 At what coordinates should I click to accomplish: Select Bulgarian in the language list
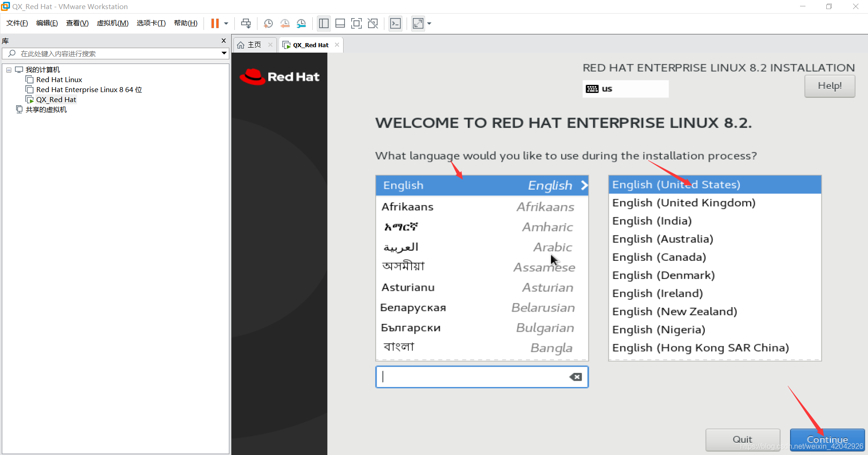[482, 328]
